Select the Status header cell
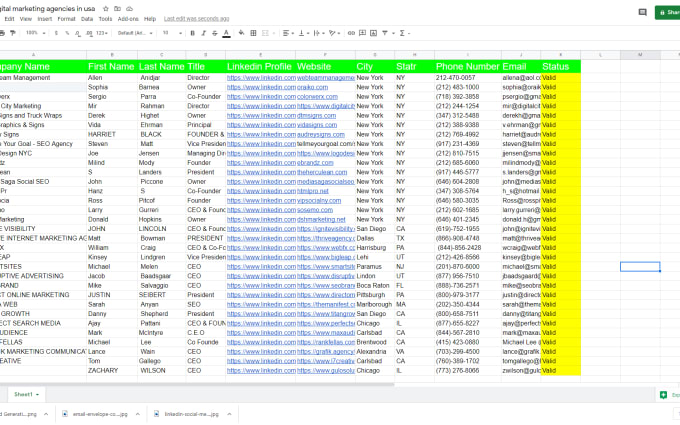Image resolution: width=680 pixels, height=425 pixels. [x=561, y=66]
